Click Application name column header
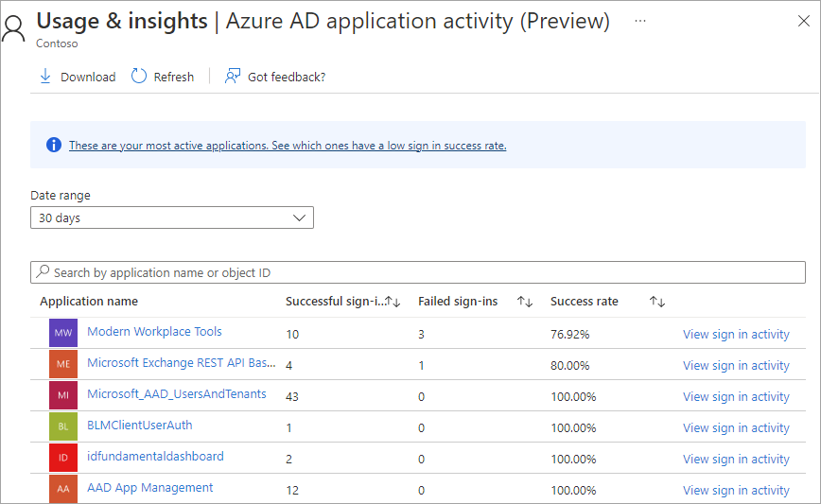The image size is (821, 504). 89,302
